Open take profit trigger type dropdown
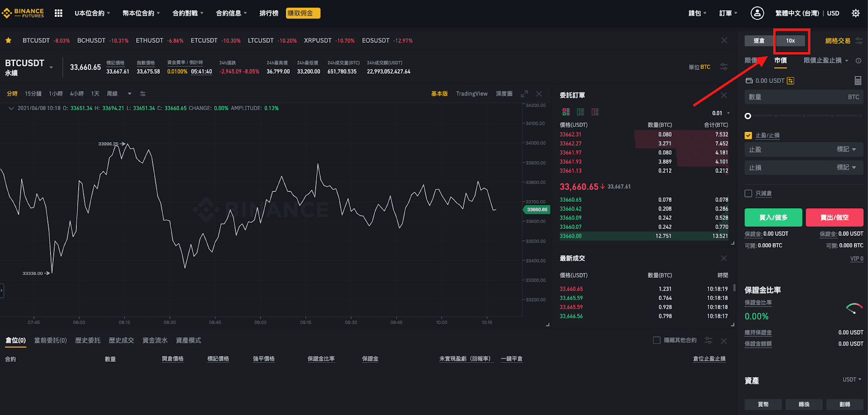 [846, 149]
